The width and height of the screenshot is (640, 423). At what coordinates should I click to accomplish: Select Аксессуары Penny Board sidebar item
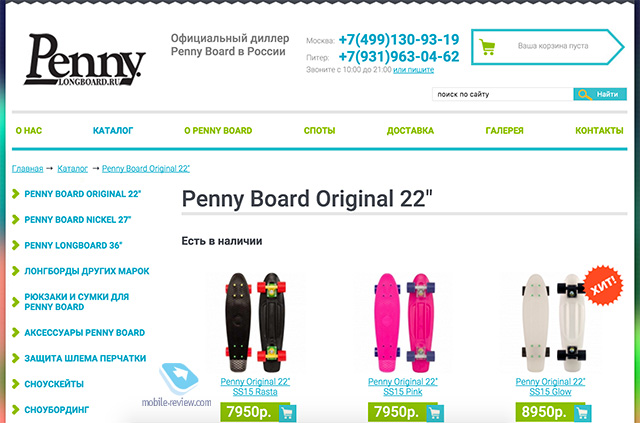point(84,333)
